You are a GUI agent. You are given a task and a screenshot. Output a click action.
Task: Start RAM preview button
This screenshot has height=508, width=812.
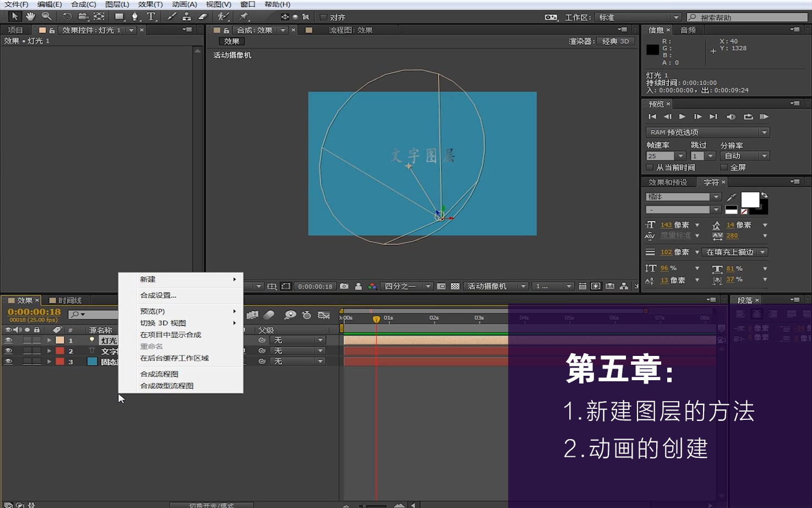[764, 117]
